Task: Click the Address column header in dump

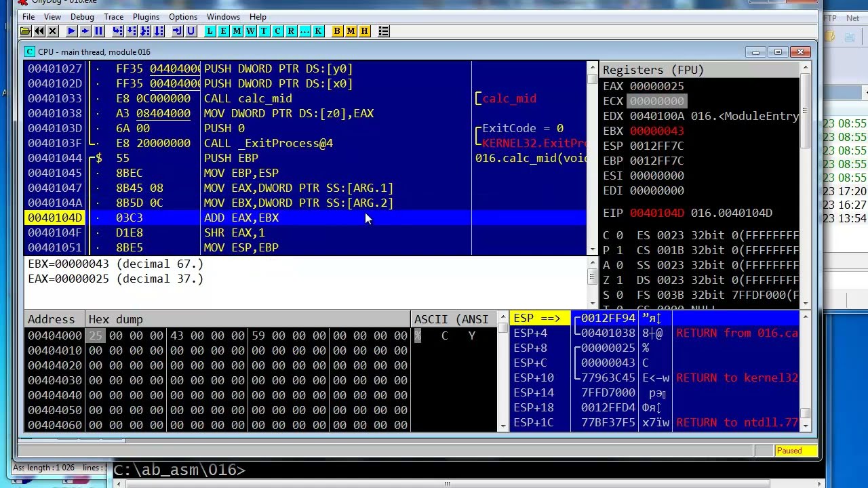Action: (55, 319)
